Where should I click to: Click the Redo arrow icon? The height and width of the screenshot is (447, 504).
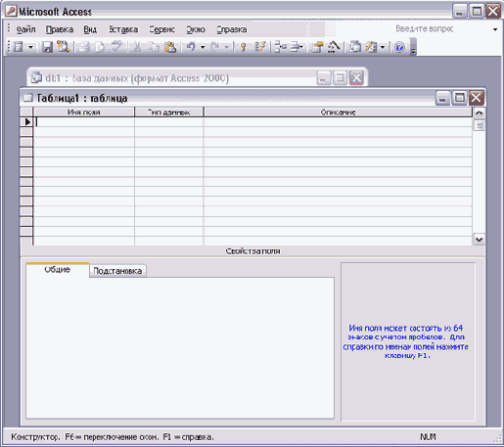pos(215,47)
